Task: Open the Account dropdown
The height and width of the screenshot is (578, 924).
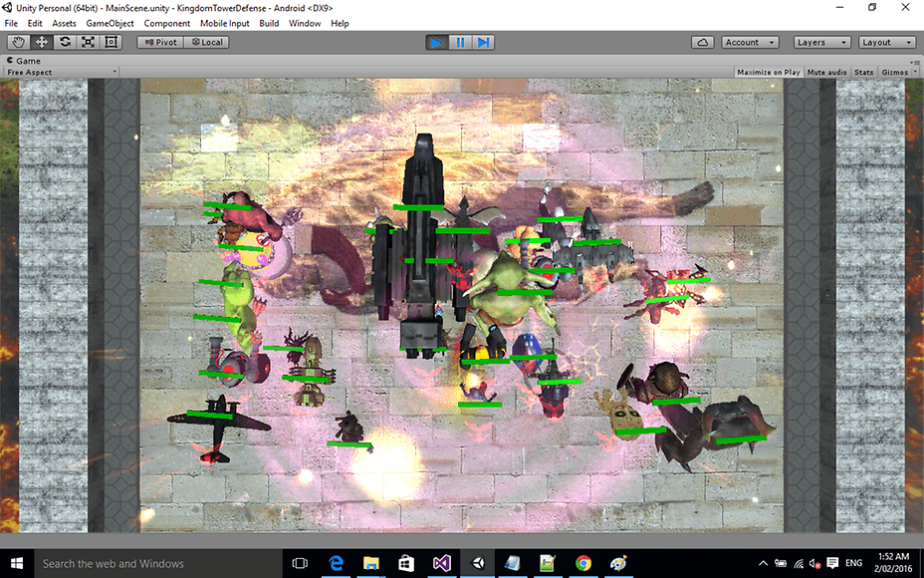Action: click(x=750, y=43)
